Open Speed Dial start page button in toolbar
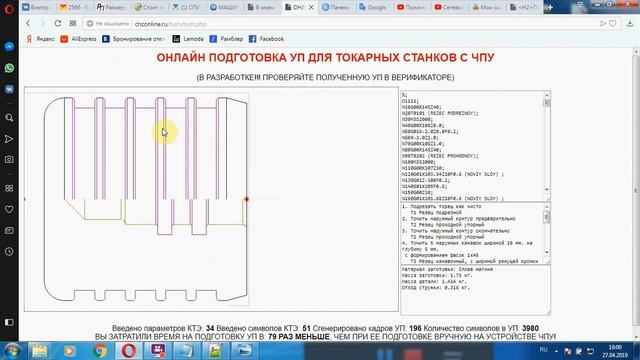Image resolution: width=640 pixels, height=360 pixels. pos(73,23)
